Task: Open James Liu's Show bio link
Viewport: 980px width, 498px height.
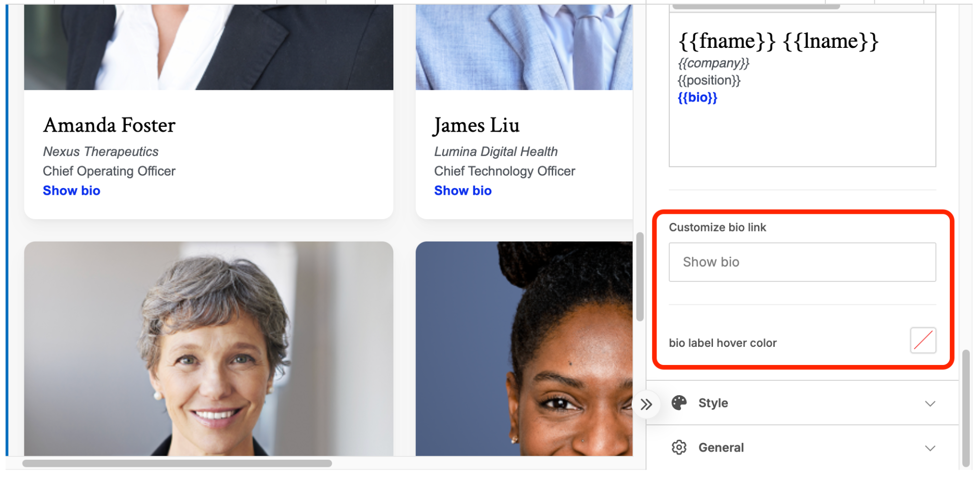Action: [x=463, y=190]
